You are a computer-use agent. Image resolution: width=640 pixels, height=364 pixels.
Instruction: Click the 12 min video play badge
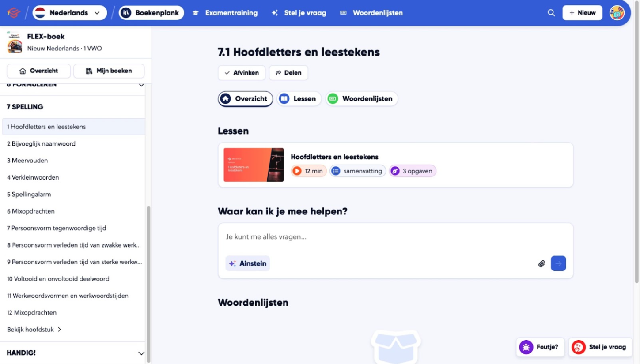pos(309,171)
